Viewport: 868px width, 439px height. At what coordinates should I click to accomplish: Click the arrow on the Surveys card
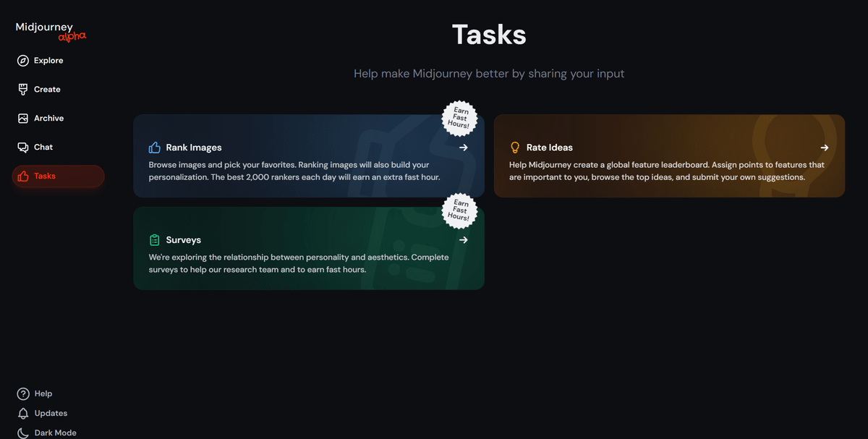[x=464, y=240]
